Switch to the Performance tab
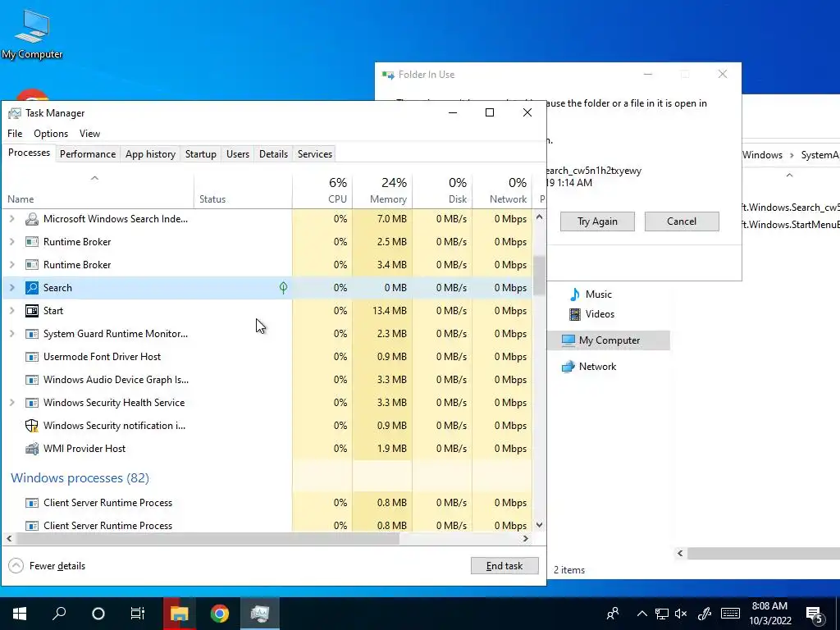The image size is (840, 630). click(88, 153)
